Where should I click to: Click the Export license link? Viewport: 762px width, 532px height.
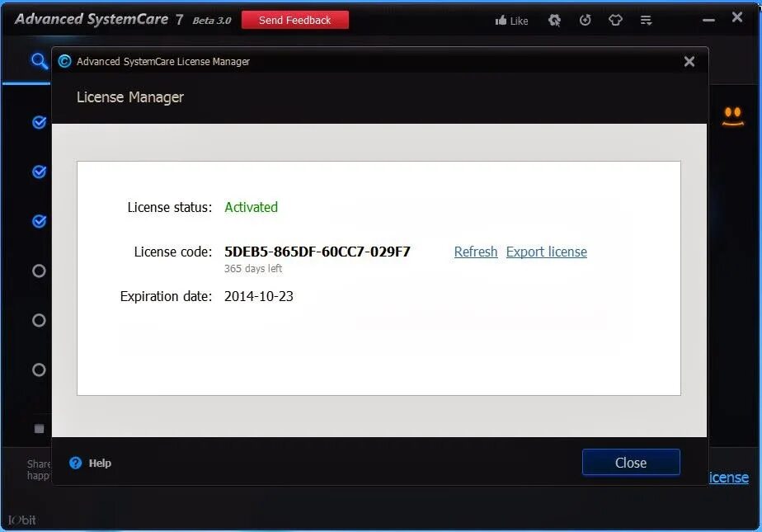click(547, 252)
